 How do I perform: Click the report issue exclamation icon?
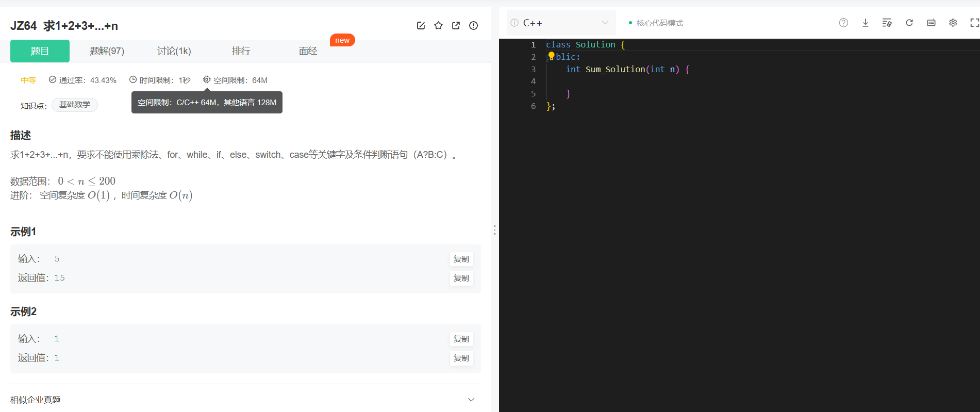click(473, 26)
